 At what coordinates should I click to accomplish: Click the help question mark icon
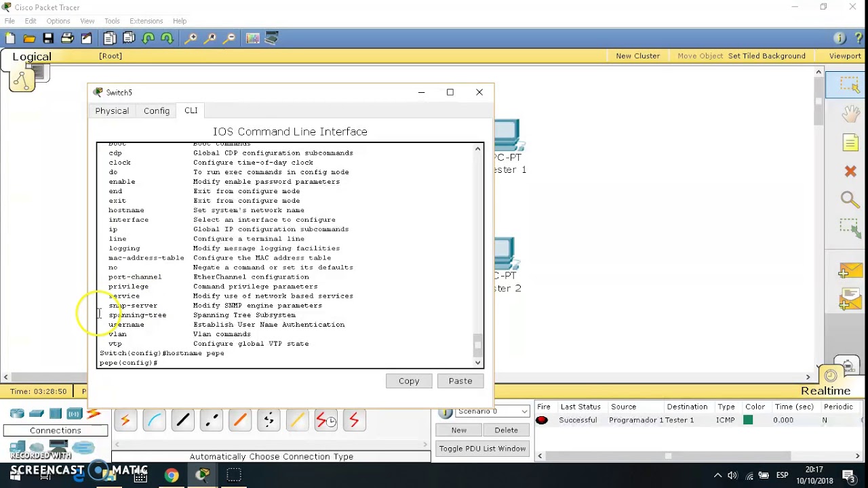pyautogui.click(x=859, y=39)
